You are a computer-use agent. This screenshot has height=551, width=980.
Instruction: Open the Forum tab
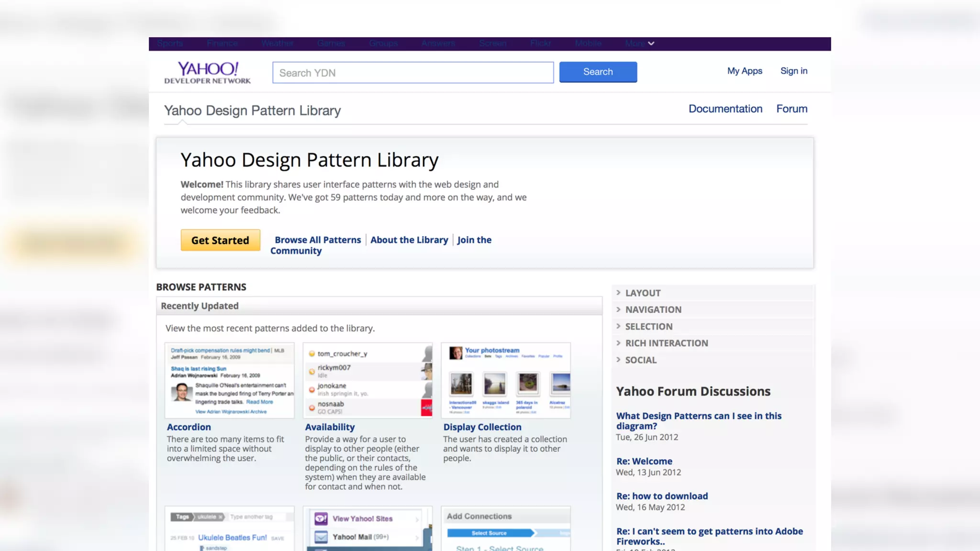792,109
